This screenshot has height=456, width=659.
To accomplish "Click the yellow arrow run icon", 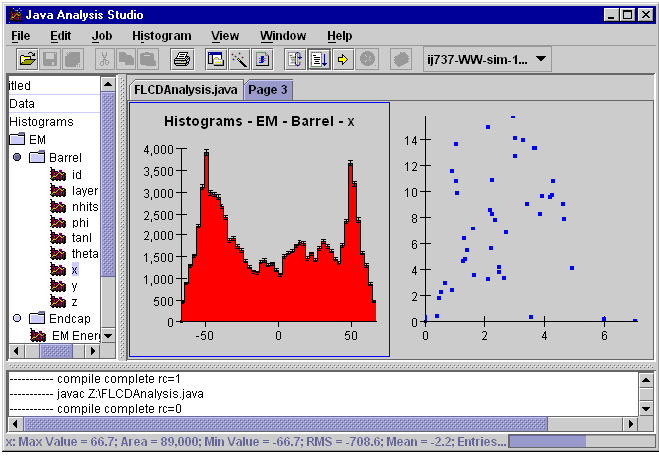I will pos(342,60).
